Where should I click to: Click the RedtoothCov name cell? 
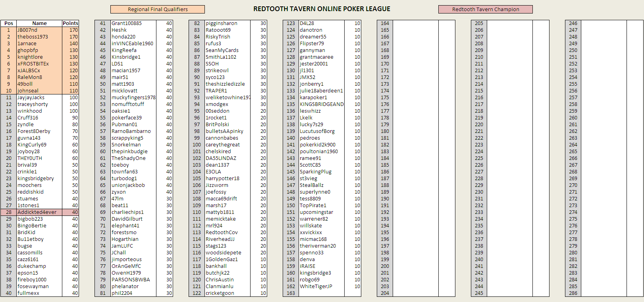(228, 233)
